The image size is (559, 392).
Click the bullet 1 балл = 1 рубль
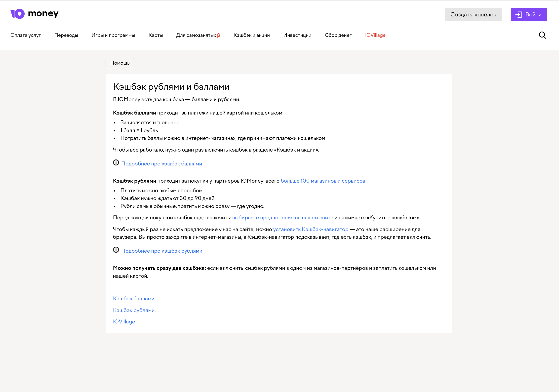[139, 130]
